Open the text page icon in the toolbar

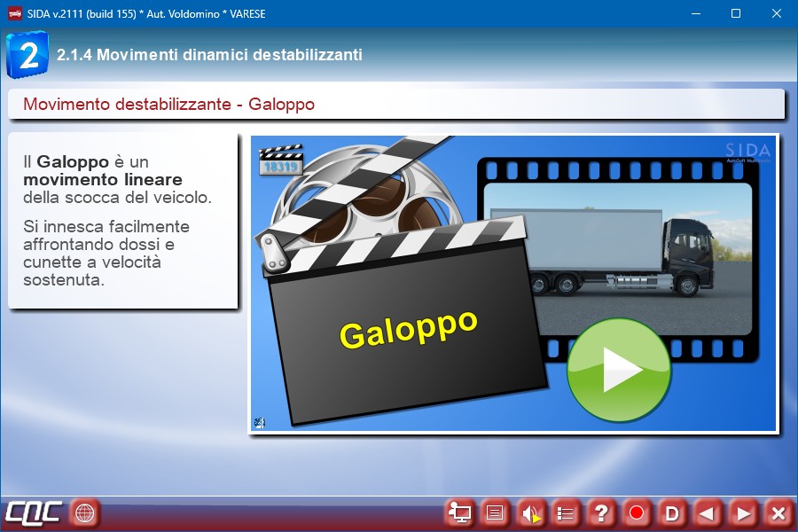click(x=495, y=512)
